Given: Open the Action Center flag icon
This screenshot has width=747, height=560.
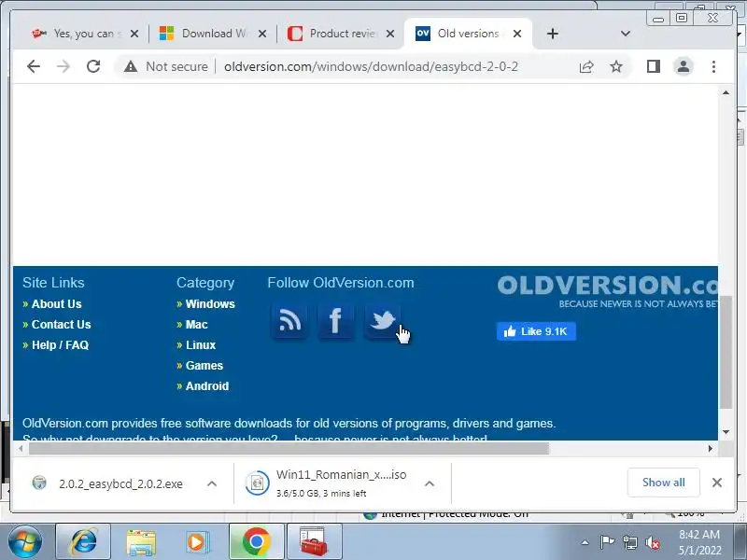Looking at the screenshot, I should point(607,542).
